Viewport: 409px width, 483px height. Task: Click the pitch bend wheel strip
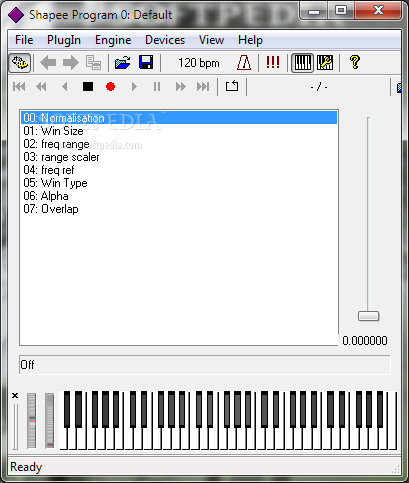pyautogui.click(x=32, y=420)
